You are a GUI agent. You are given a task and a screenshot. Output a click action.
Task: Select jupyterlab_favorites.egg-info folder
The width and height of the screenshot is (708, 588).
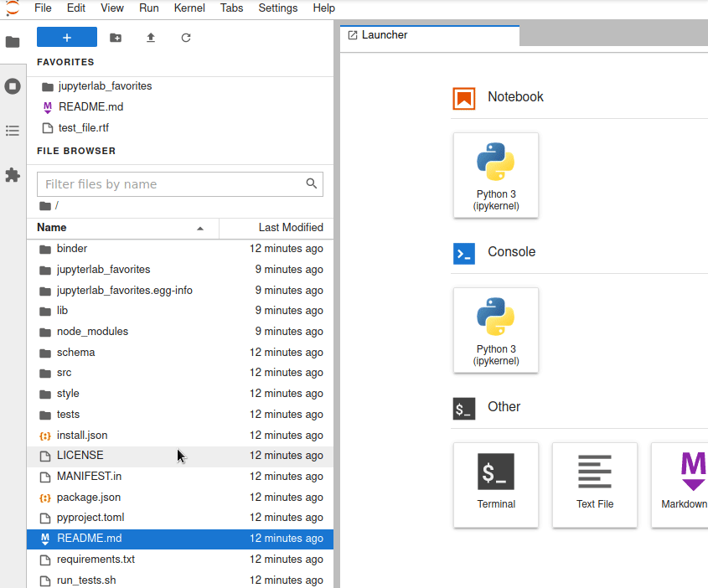[179, 290]
